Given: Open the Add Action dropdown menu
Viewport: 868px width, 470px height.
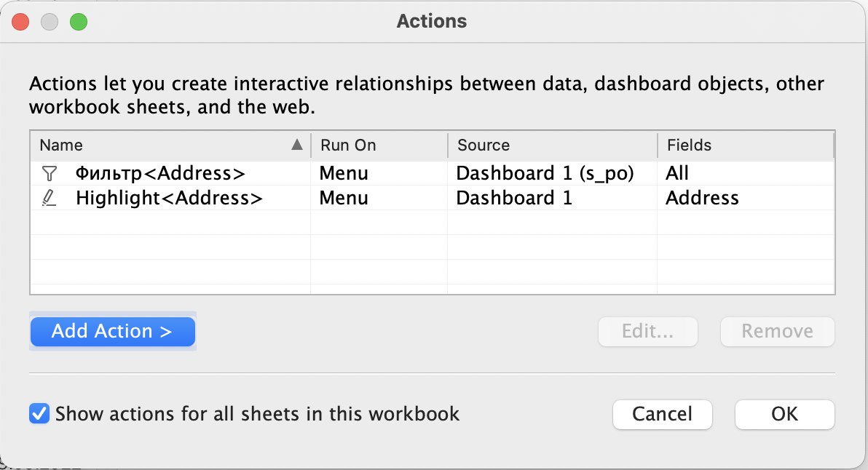Looking at the screenshot, I should pyautogui.click(x=112, y=331).
